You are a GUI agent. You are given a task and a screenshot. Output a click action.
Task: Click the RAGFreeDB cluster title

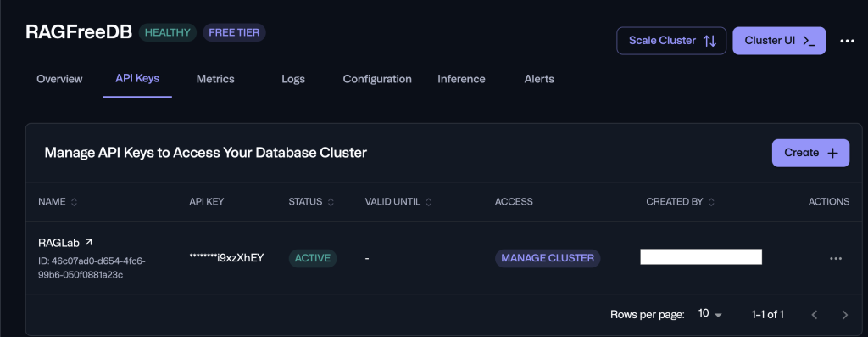(79, 32)
